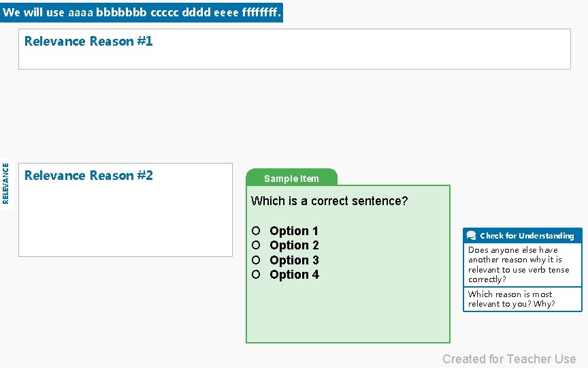Click the 'Option 4' answer text

(294, 275)
